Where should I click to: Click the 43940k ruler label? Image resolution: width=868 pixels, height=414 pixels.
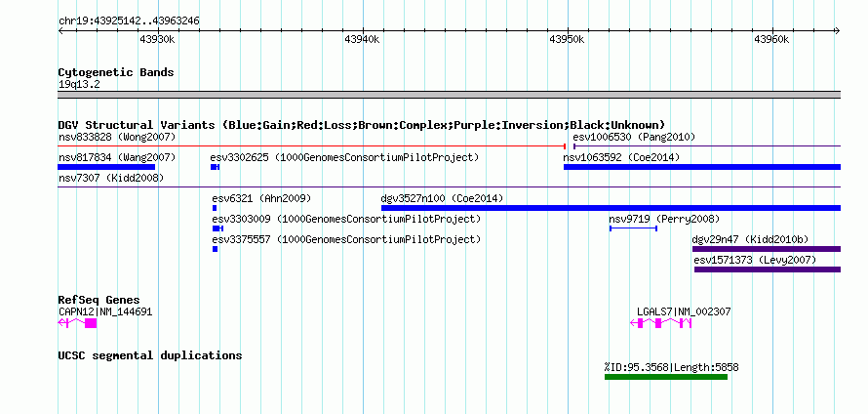click(363, 39)
